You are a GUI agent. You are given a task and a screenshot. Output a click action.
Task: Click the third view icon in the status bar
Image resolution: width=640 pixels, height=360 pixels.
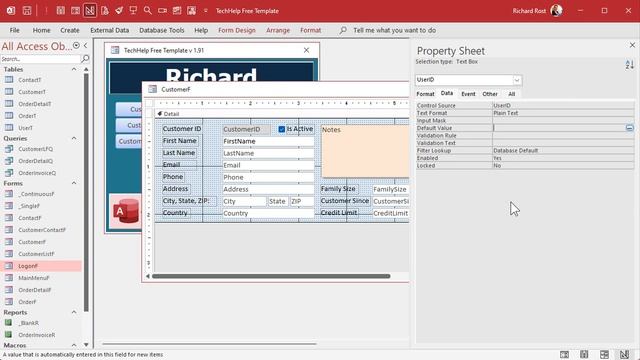pyautogui.click(x=604, y=355)
